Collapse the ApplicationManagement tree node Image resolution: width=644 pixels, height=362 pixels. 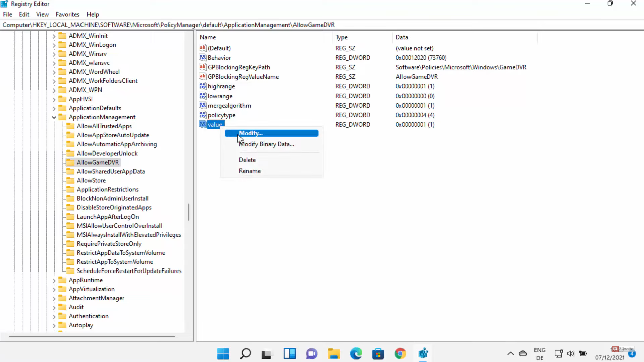pos(54,117)
